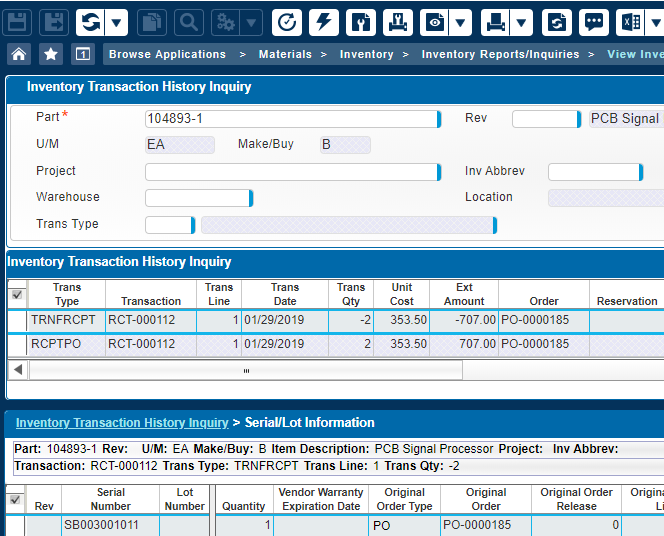The image size is (664, 536).
Task: Click the Trans Type input field
Action: click(x=168, y=225)
